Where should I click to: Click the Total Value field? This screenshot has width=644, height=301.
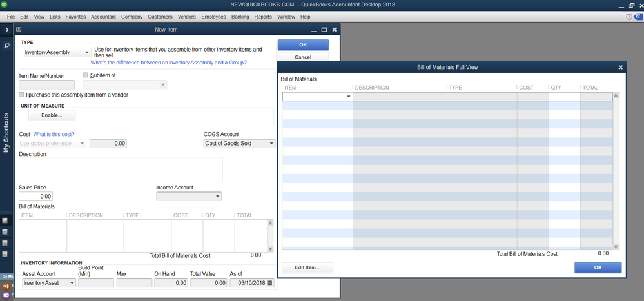point(209,283)
